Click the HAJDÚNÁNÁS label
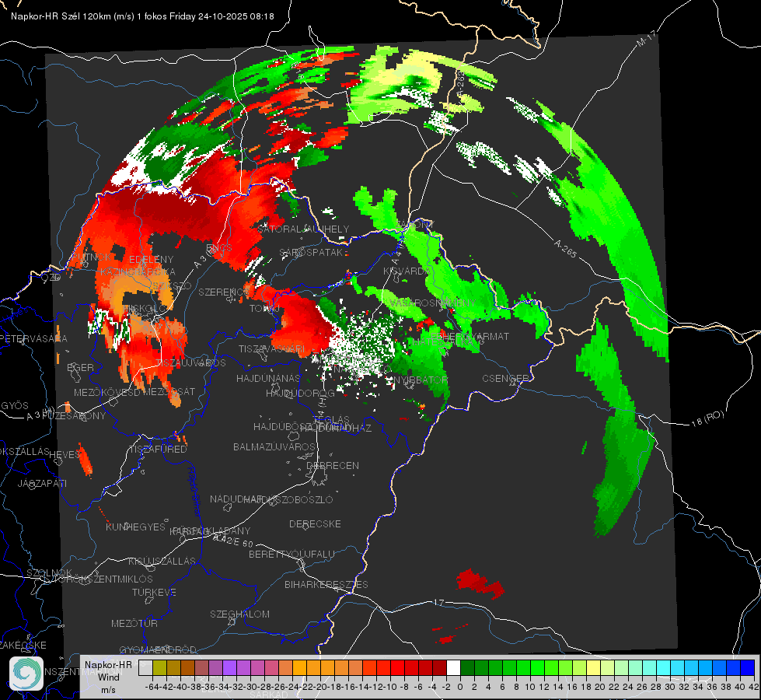The height and width of the screenshot is (700, 761). click(268, 378)
